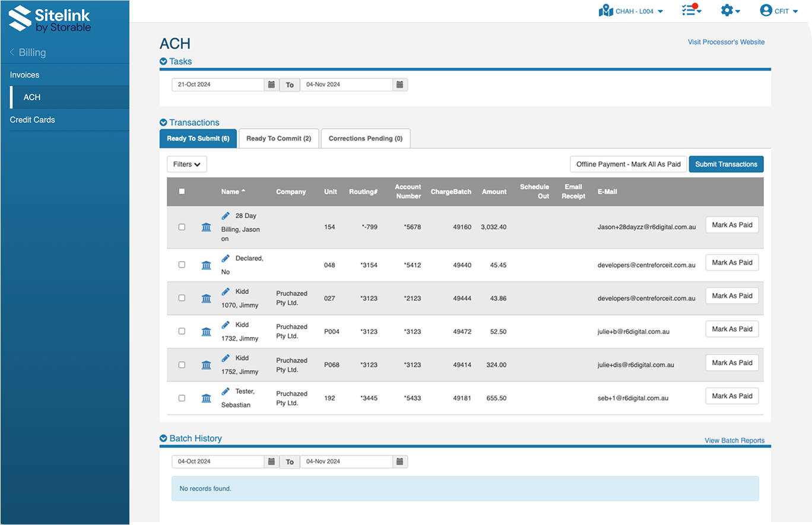This screenshot has height=525, width=812.
Task: Switch to the Ready To Commit tab
Action: pos(278,138)
